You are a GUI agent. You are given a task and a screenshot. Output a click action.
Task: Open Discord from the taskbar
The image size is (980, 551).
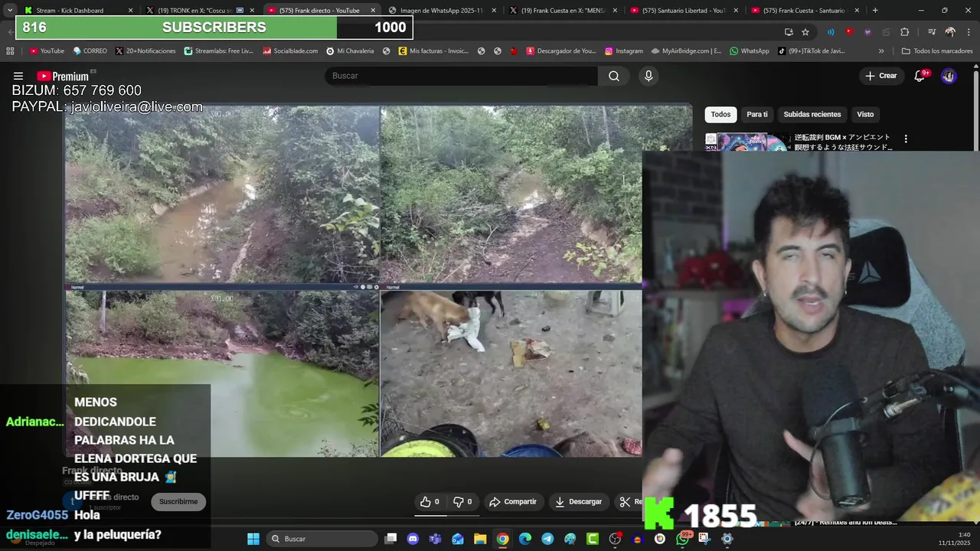413,539
